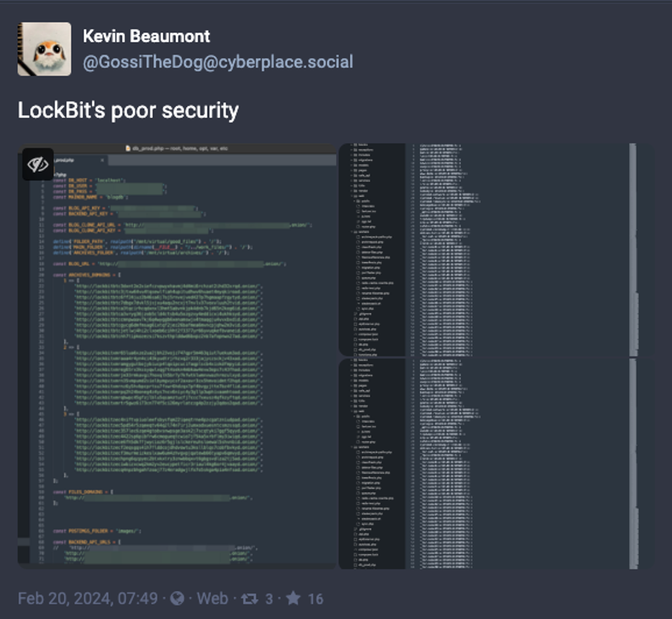Toggle media visibility with the crossed-eye icon
This screenshot has width=672, height=619.
(38, 164)
